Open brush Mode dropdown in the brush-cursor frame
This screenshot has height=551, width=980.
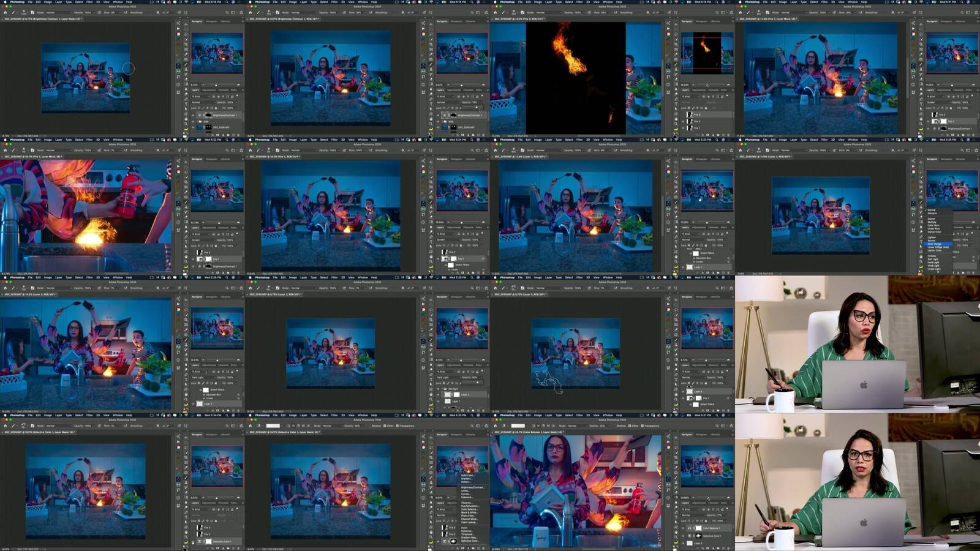click(59, 12)
